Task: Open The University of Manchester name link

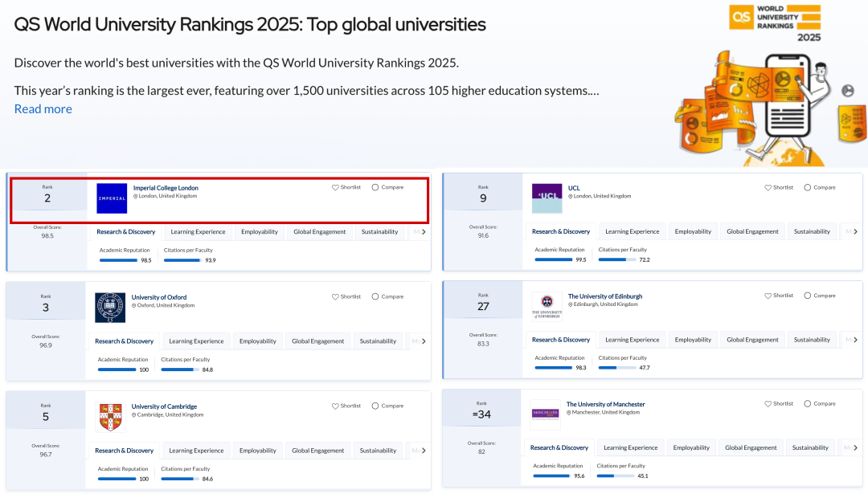Action: tap(606, 405)
